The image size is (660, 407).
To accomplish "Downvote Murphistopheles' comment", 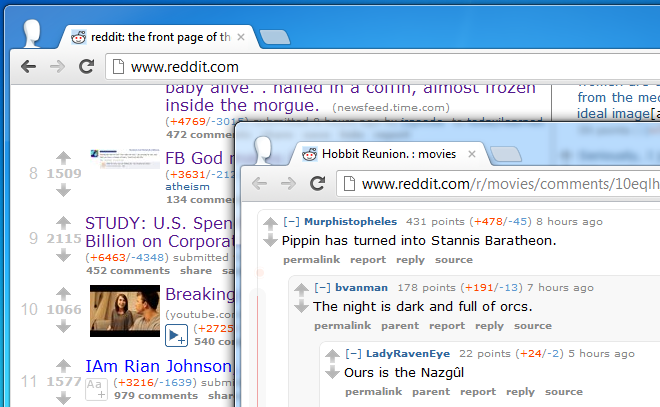I will click(x=270, y=240).
